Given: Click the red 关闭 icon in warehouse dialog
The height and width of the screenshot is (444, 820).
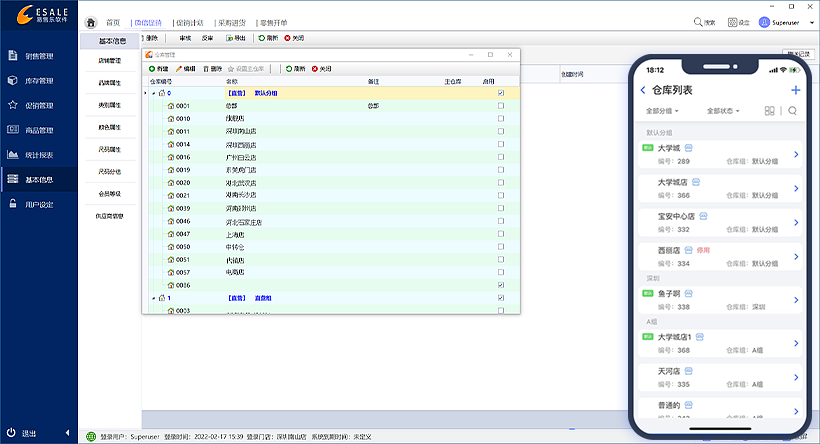Looking at the screenshot, I should [x=315, y=69].
